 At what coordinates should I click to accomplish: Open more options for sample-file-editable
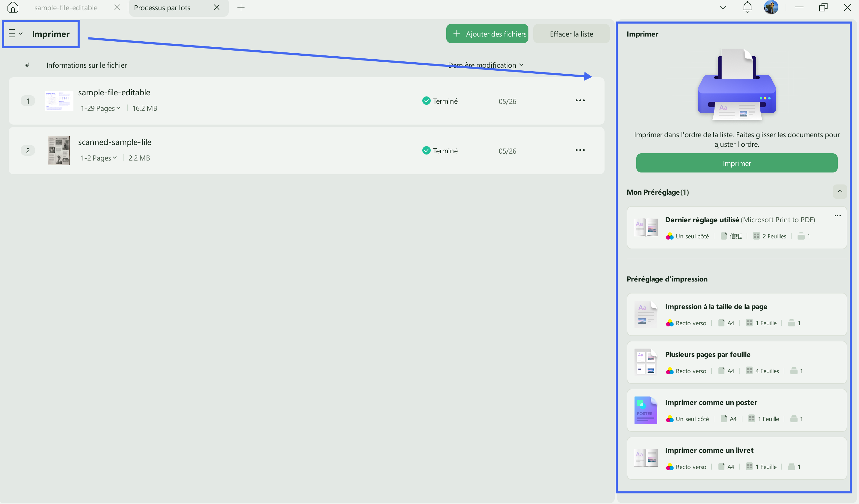(x=580, y=100)
